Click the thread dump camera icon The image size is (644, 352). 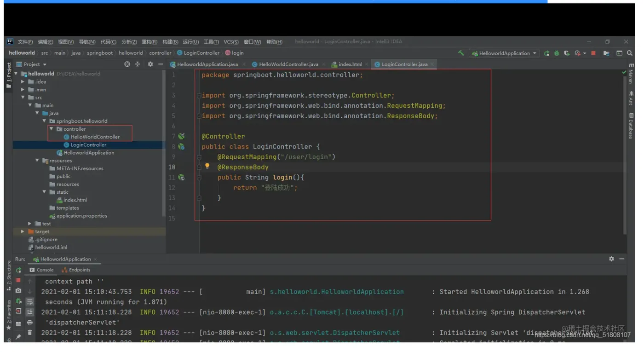tap(18, 291)
